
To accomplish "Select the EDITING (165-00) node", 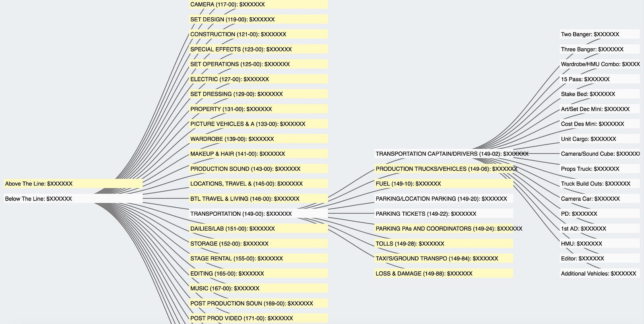I will [x=258, y=273].
